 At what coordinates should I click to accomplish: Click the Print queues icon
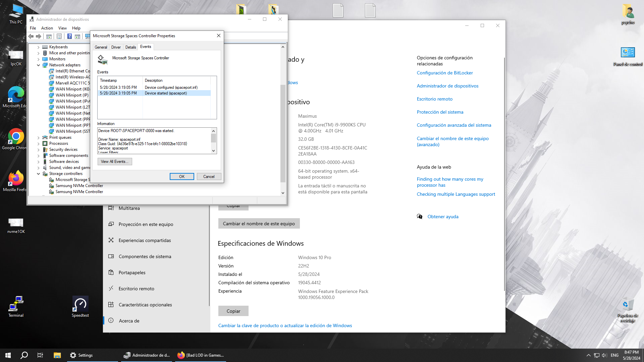point(45,137)
